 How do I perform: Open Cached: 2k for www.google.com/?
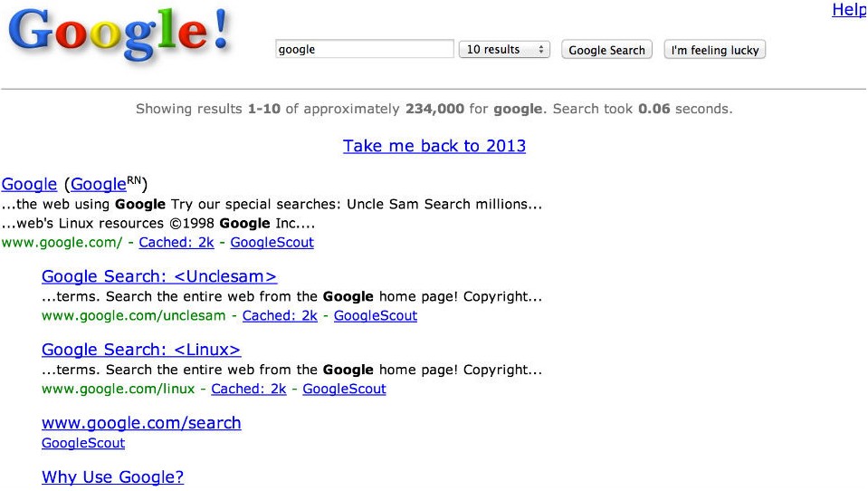176,242
